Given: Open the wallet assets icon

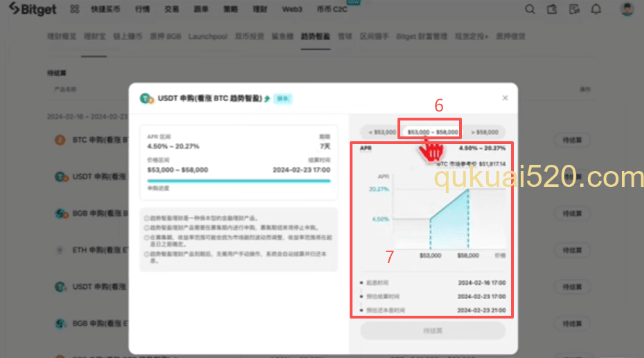Looking at the screenshot, I should 552,9.
